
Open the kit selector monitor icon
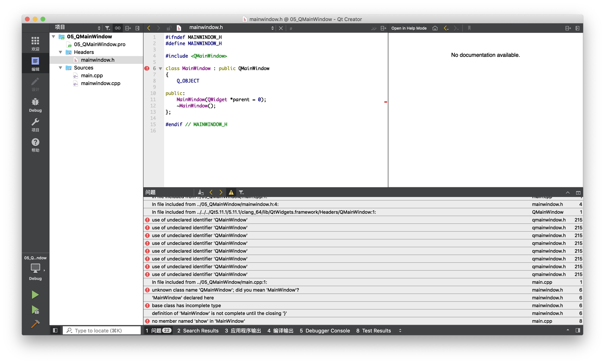point(35,268)
